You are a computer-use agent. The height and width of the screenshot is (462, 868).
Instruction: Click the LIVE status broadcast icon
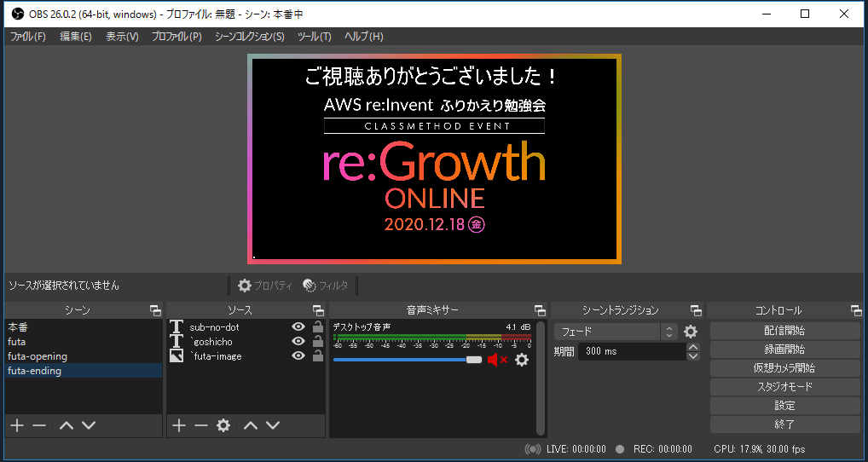point(533,449)
